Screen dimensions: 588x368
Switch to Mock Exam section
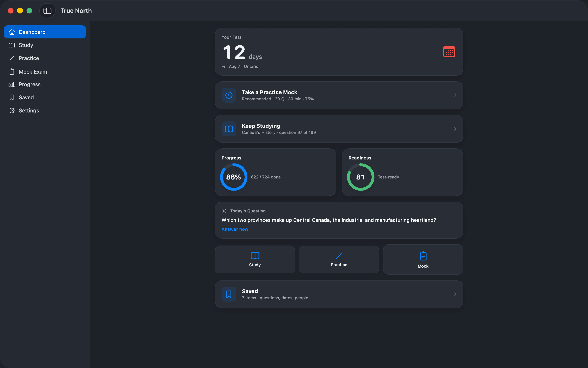45,72
